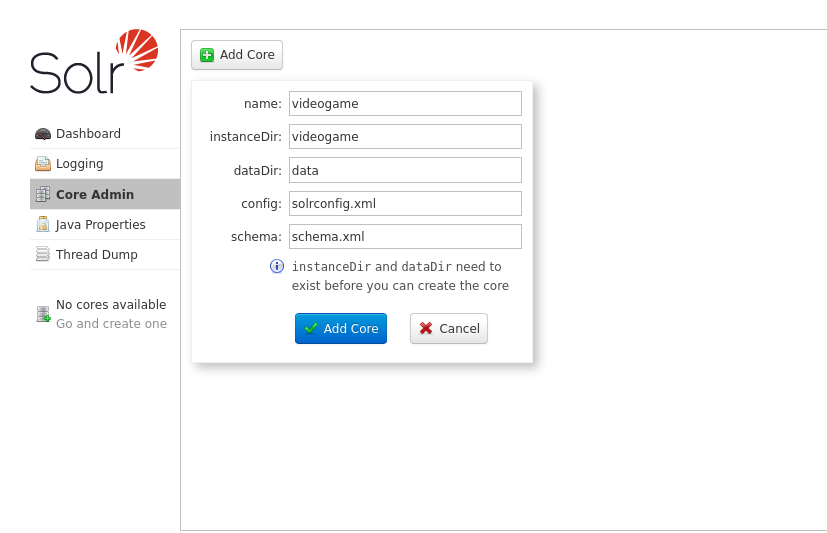Go to Logging page
This screenshot has width=827, height=533.
[x=79, y=164]
